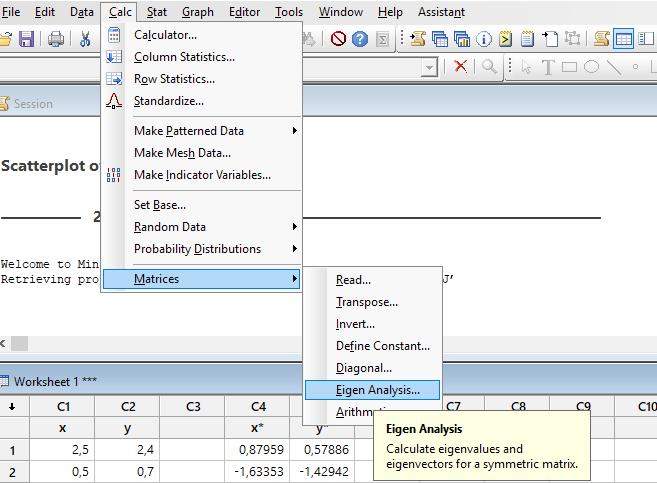Screen dimensions: 657x483
Task: Choose Diagonal... in the Matrices submenu
Action: pos(372,368)
